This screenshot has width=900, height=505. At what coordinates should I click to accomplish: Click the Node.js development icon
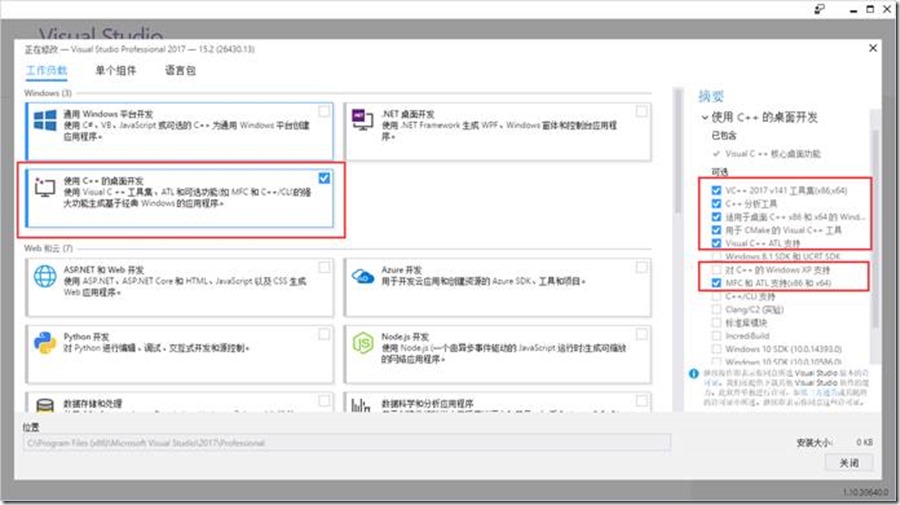[363, 343]
